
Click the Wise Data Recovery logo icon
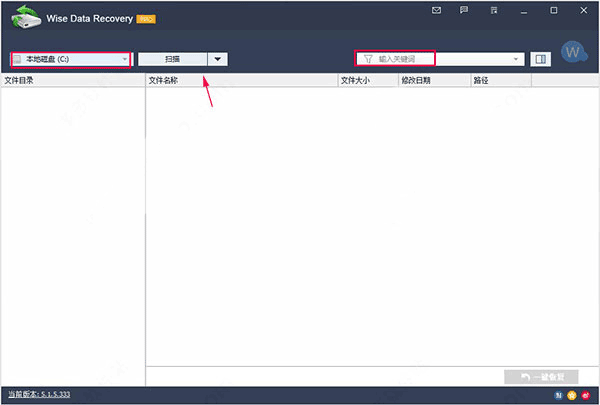coord(26,17)
